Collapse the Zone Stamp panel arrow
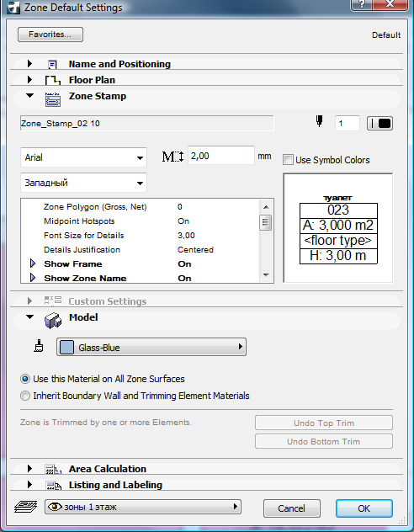This screenshot has width=414, height=532. pyautogui.click(x=29, y=96)
